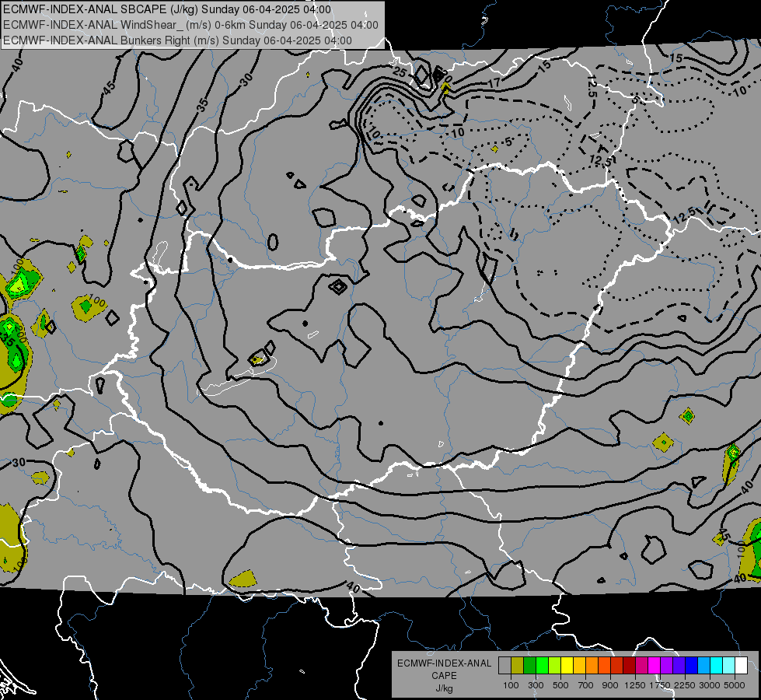Viewport: 761px width, 700px height.
Task: Select the dark red legend swatch
Action: pyautogui.click(x=630, y=666)
